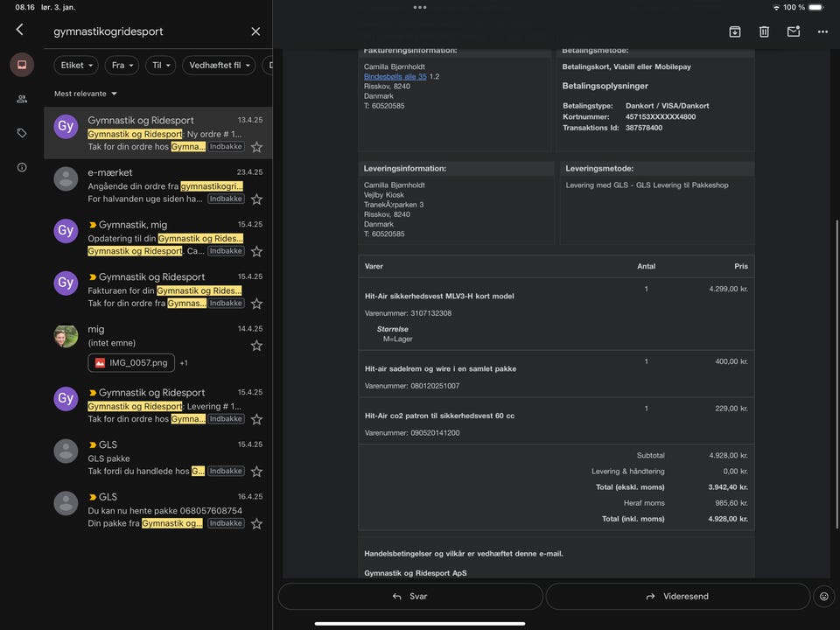Open the emoji reaction button
840x630 pixels.
823,597
